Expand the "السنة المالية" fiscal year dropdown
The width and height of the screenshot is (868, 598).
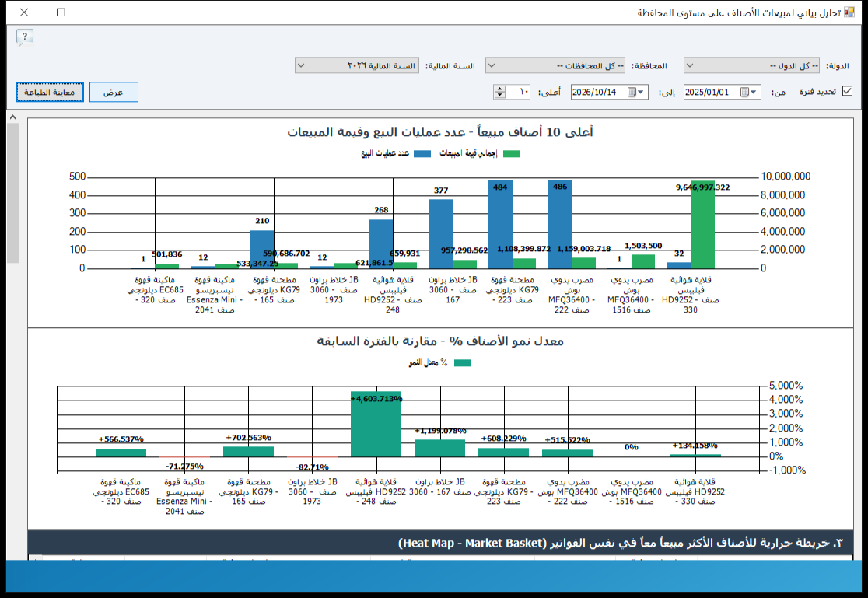[300, 65]
